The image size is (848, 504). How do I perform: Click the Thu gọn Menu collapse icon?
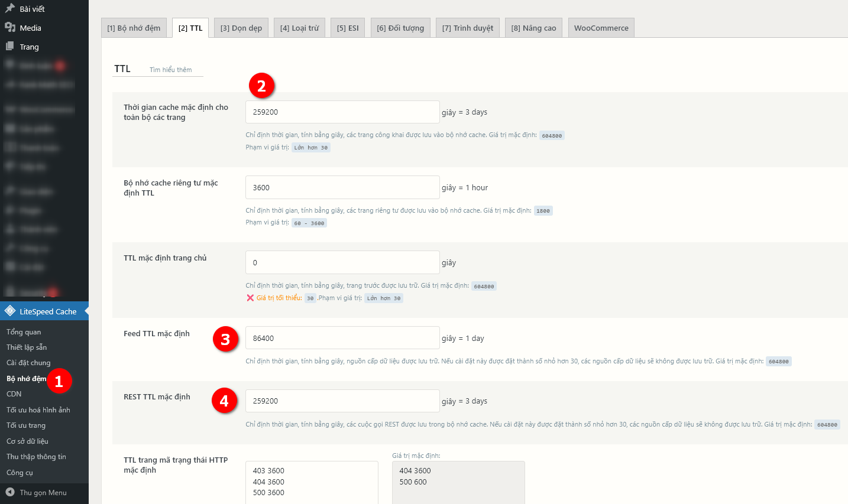point(10,492)
